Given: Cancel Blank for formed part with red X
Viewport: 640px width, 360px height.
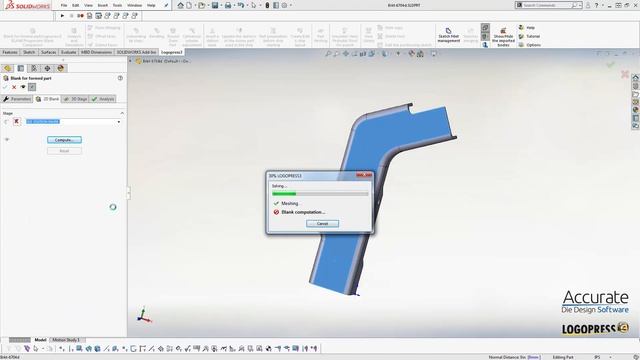Looking at the screenshot, I should click(x=14, y=87).
